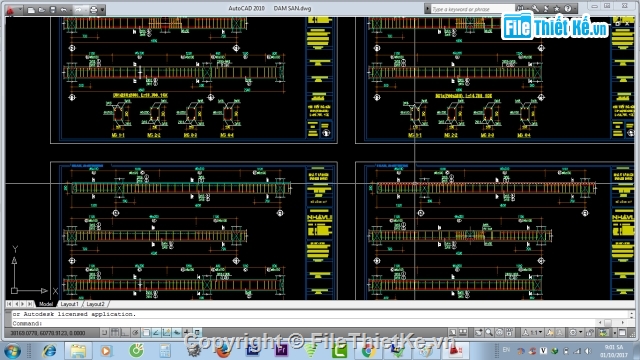
Task: Switch to the Model tab
Action: (x=46, y=304)
